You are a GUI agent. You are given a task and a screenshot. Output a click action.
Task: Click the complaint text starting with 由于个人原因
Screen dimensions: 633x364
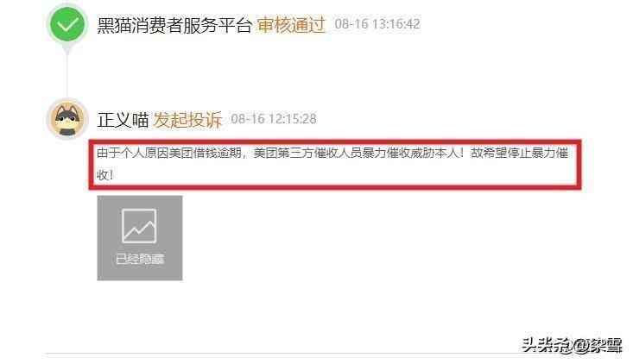click(332, 164)
